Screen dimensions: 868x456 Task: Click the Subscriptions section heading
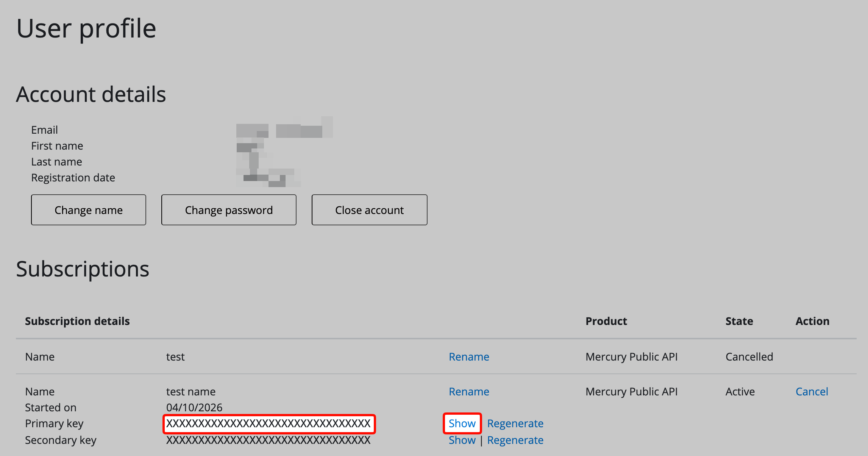83,269
